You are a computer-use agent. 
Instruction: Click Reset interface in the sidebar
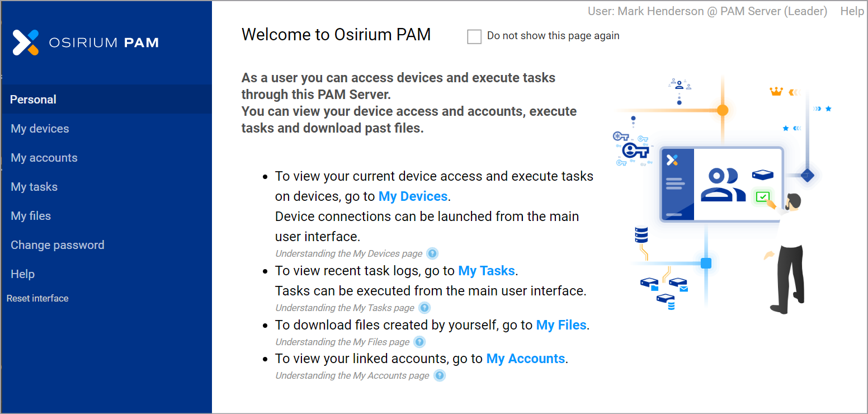pos(37,298)
